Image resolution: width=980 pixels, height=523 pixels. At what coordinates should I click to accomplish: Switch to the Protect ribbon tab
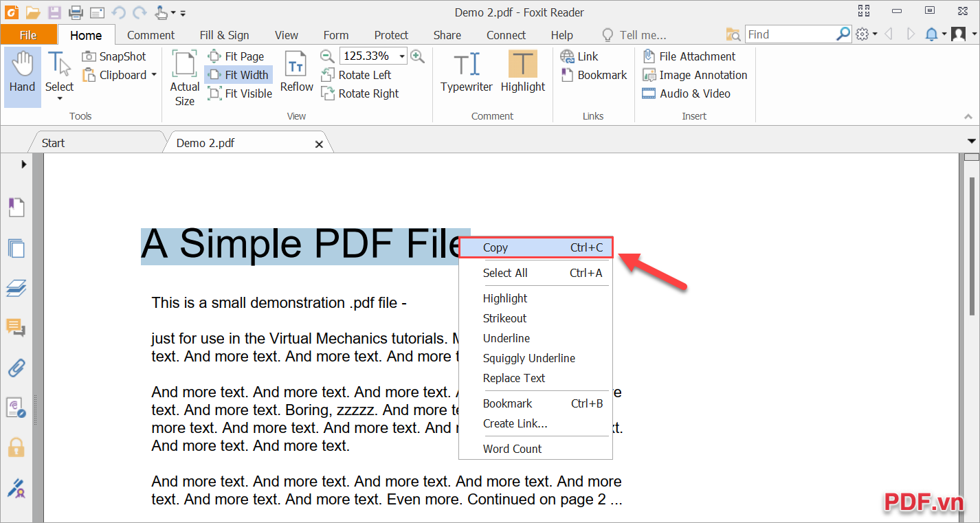click(391, 35)
